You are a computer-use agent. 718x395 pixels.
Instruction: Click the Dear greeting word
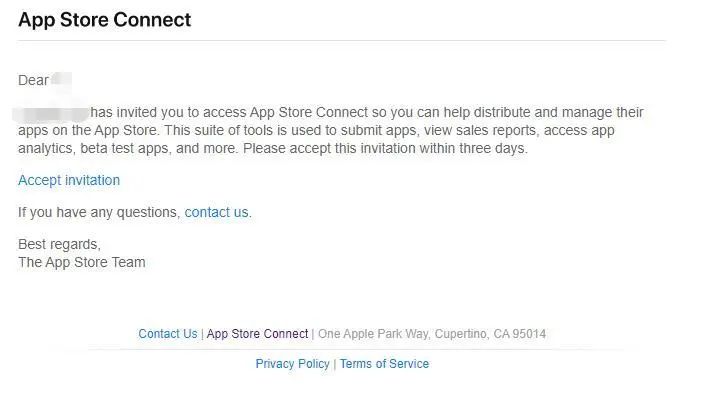[33, 80]
